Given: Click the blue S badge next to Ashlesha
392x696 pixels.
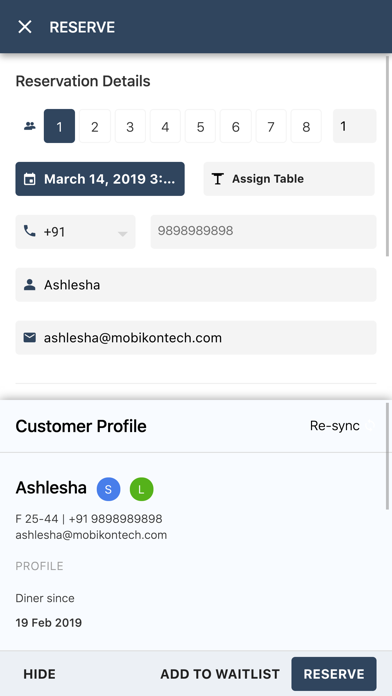Looking at the screenshot, I should [109, 489].
